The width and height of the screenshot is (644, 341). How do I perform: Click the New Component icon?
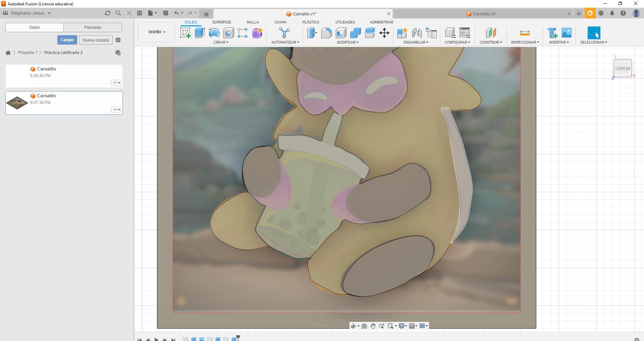click(x=402, y=33)
